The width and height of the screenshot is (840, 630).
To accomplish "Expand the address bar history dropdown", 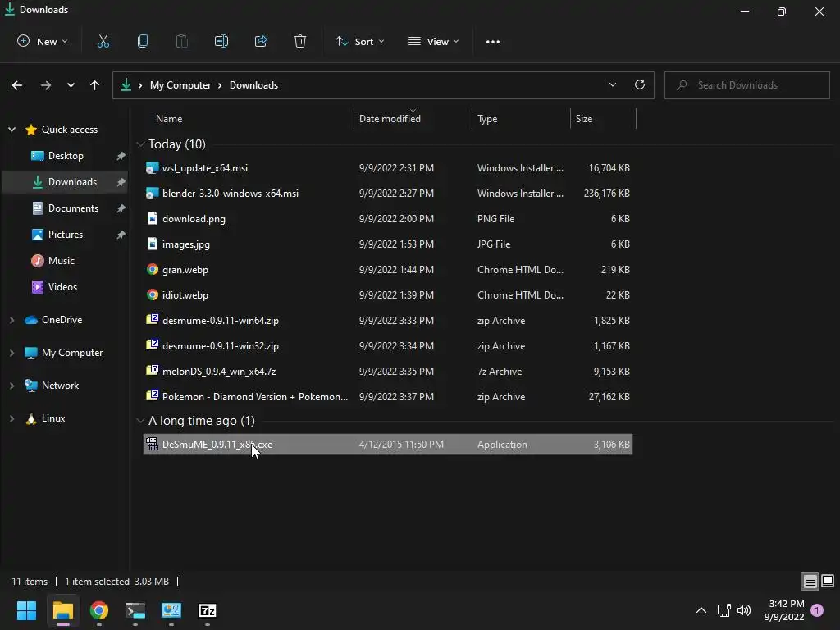I will click(x=613, y=84).
